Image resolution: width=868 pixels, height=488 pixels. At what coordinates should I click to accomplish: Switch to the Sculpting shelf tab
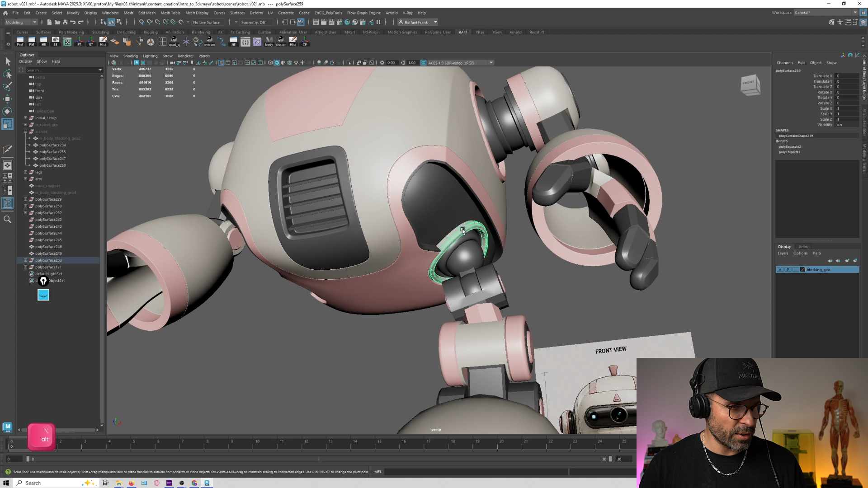[x=100, y=32]
